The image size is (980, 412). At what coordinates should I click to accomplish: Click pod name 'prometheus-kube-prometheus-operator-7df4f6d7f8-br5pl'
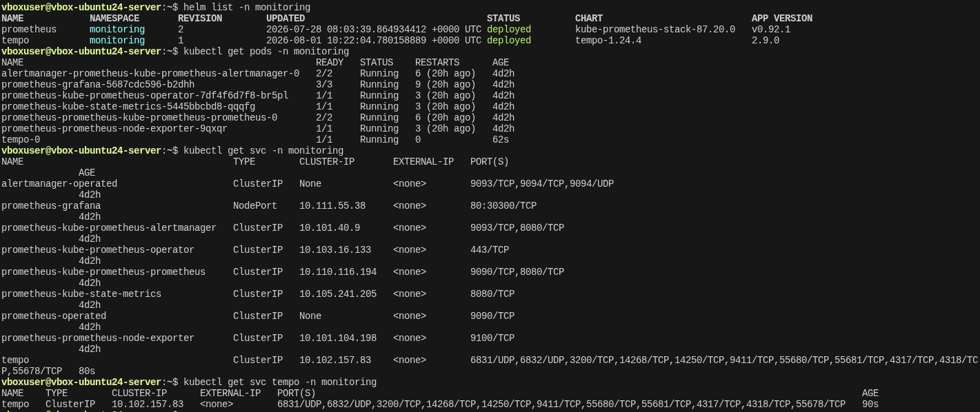pos(145,96)
